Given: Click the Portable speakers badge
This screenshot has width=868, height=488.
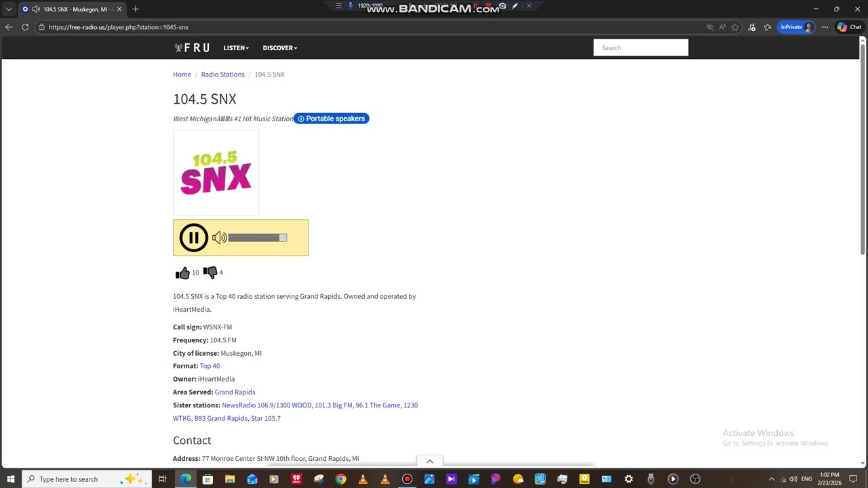Looking at the screenshot, I should tap(332, 119).
